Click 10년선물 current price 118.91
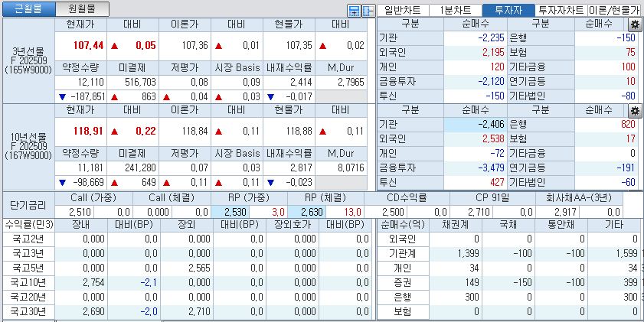Image resolution: width=644 pixels, height=322 pixels. 88,132
